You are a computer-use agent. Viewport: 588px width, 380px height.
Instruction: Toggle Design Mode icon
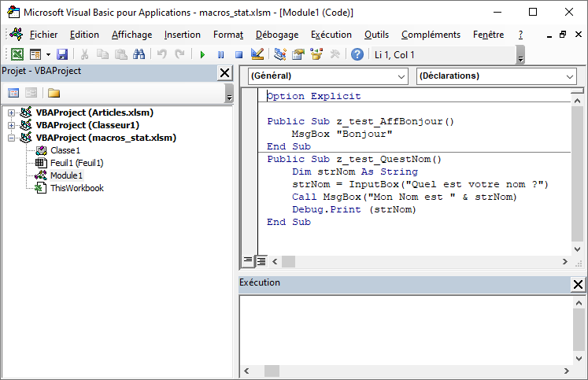[x=257, y=55]
